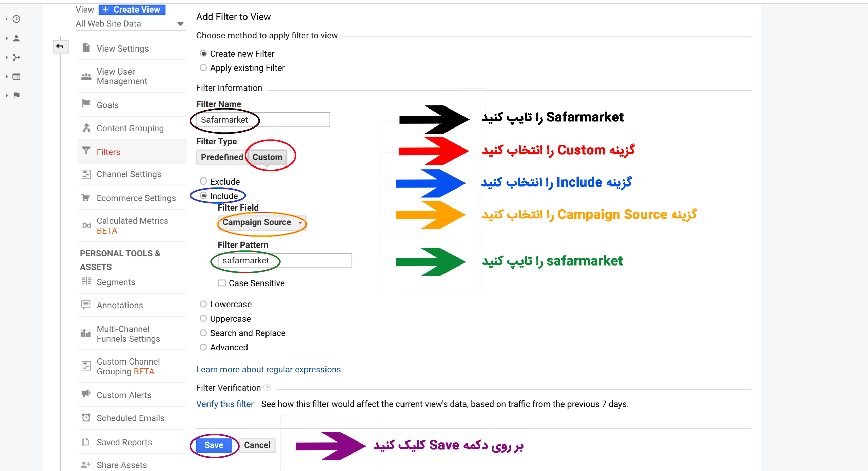Image resolution: width=868 pixels, height=471 pixels.
Task: Toggle the Exclude checkbox option
Action: pos(204,181)
